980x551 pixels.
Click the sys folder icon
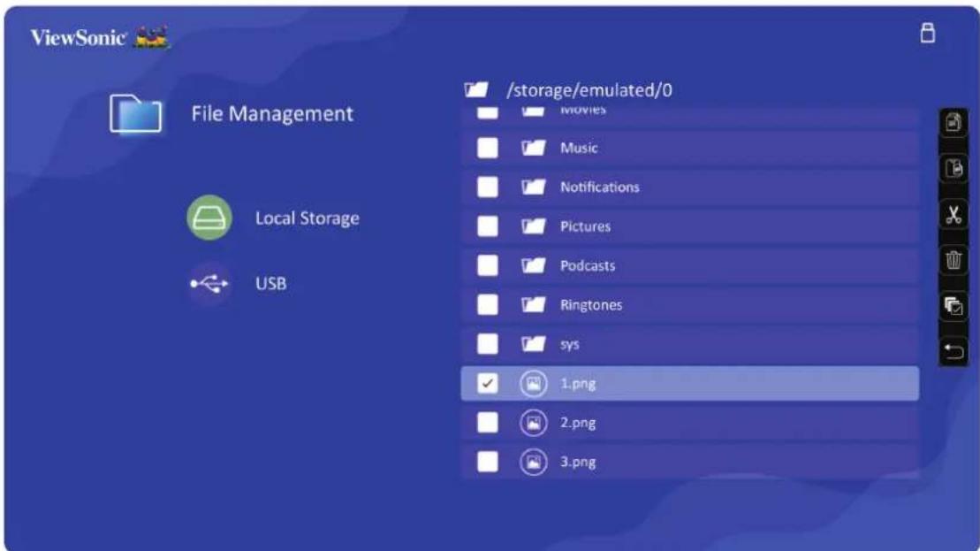[x=533, y=344]
